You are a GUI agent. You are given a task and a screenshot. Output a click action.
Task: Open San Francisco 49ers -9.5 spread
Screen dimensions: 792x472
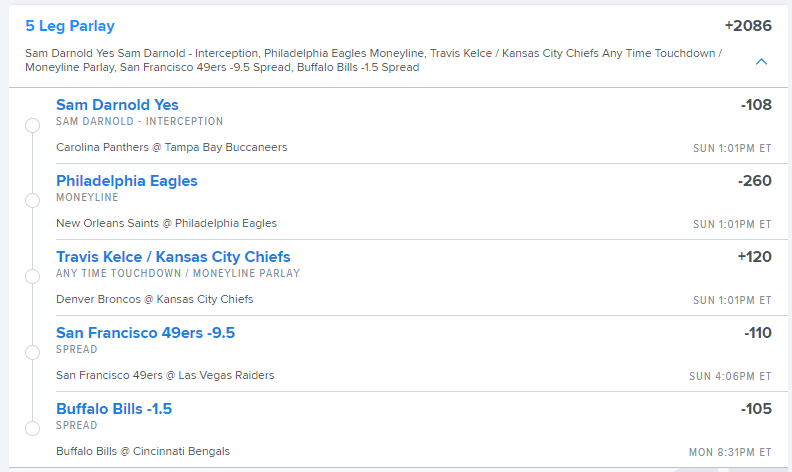point(145,333)
